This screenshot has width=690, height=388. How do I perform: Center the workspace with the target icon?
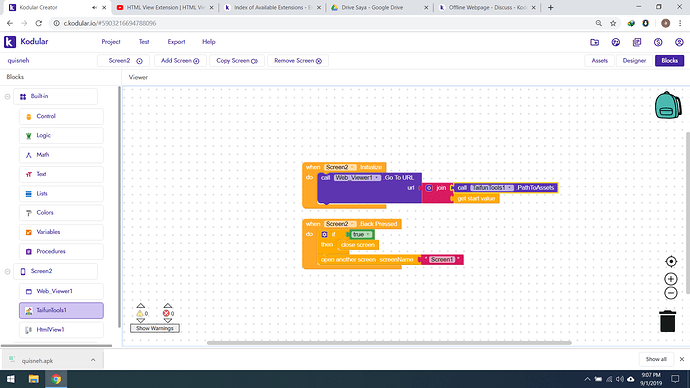[671, 261]
